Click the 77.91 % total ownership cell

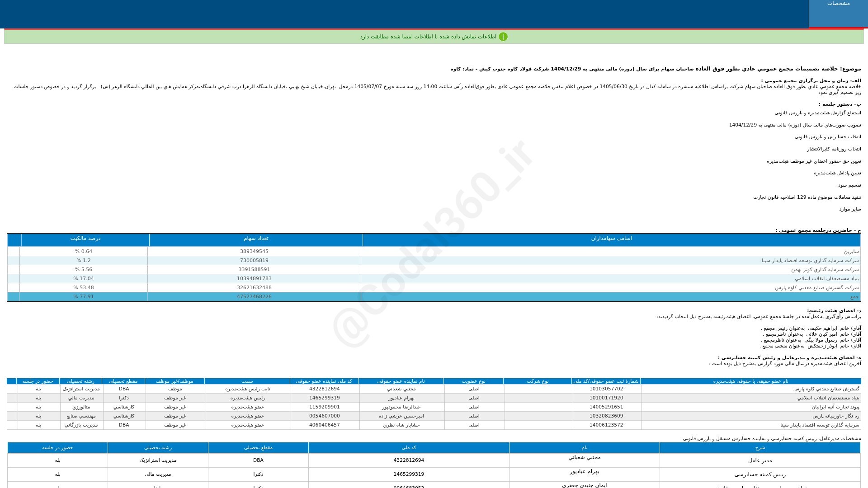84,297
